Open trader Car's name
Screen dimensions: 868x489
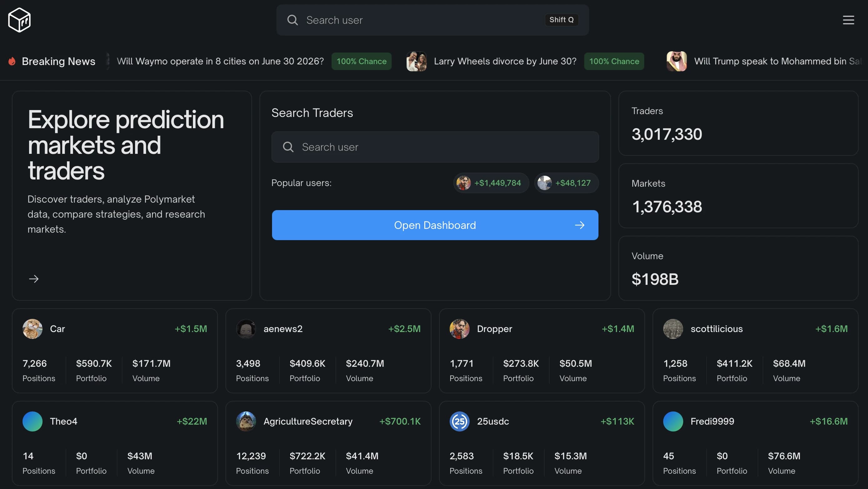pos(57,329)
